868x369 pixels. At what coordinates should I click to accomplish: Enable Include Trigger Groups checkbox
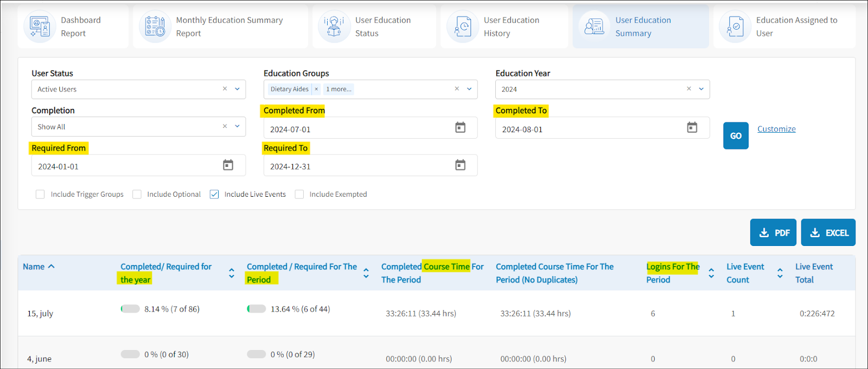coord(40,195)
